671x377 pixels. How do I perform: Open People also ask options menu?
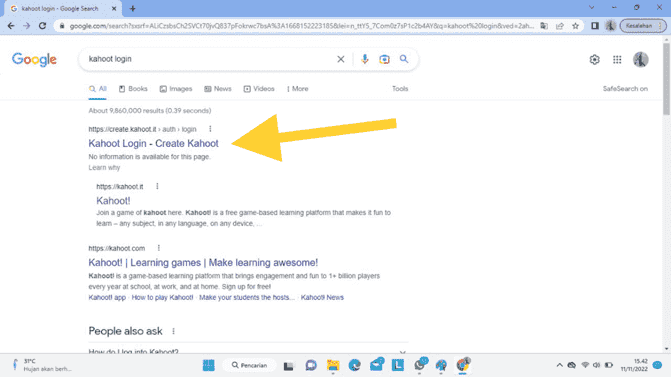173,331
